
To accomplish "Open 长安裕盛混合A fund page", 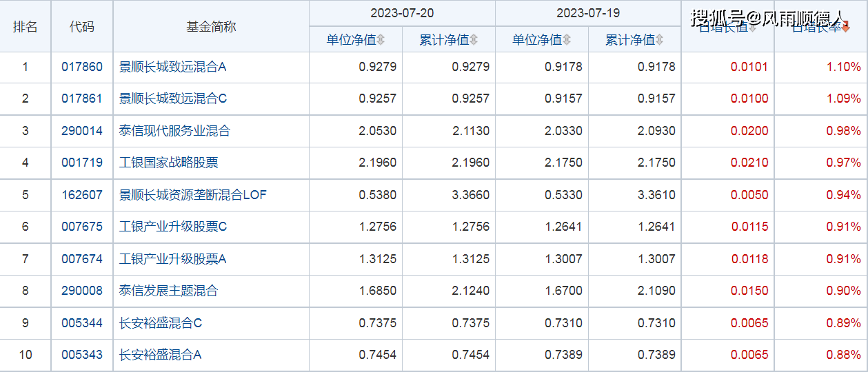I will (x=161, y=355).
